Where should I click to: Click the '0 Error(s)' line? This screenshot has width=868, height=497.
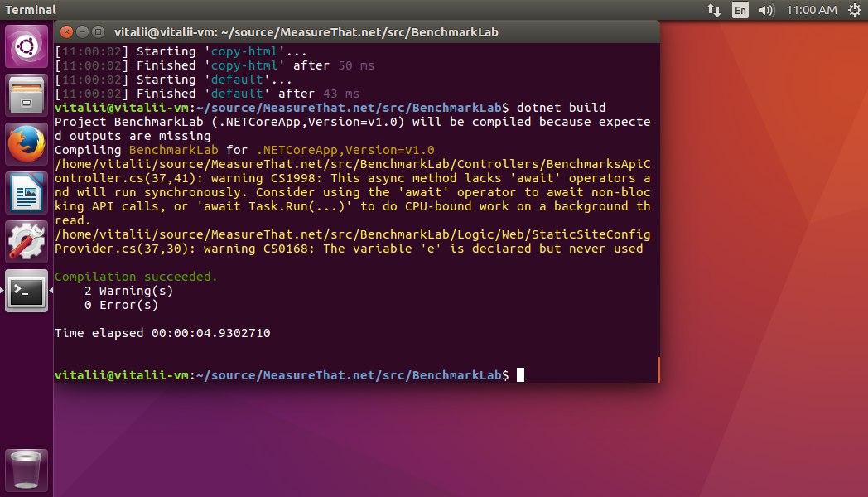(121, 305)
